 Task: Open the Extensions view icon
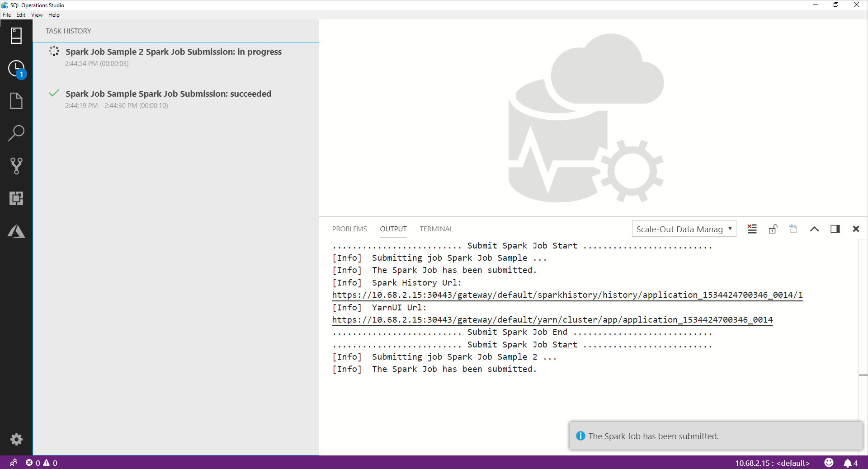(x=16, y=198)
